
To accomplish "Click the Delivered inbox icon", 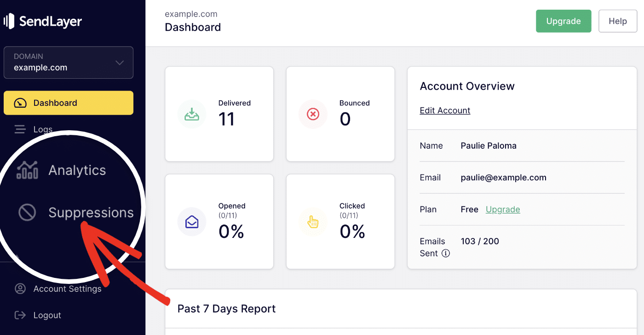I will [192, 114].
